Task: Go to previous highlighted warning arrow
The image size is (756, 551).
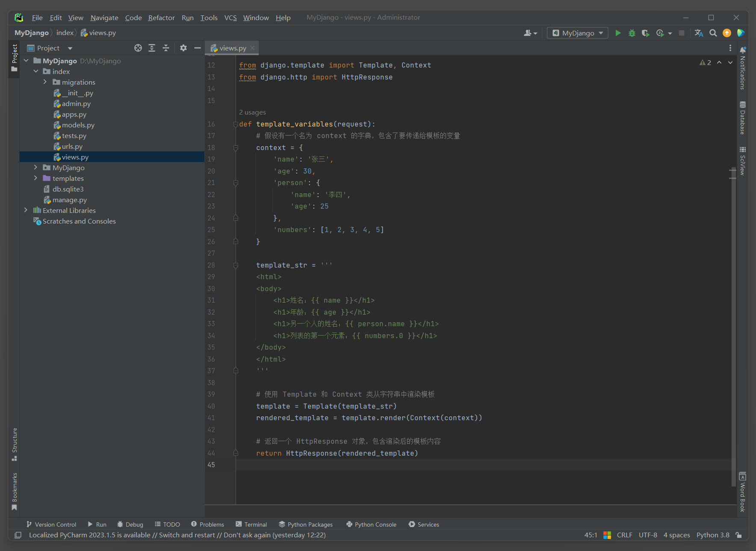Action: pos(719,62)
